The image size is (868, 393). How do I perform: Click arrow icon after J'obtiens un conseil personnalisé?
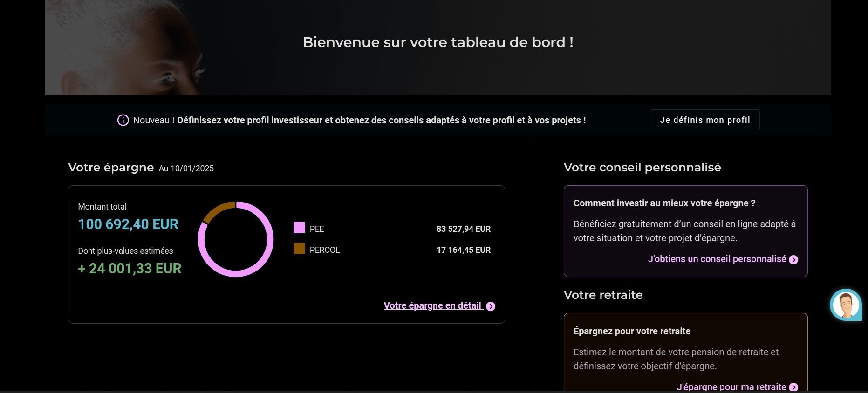794,260
